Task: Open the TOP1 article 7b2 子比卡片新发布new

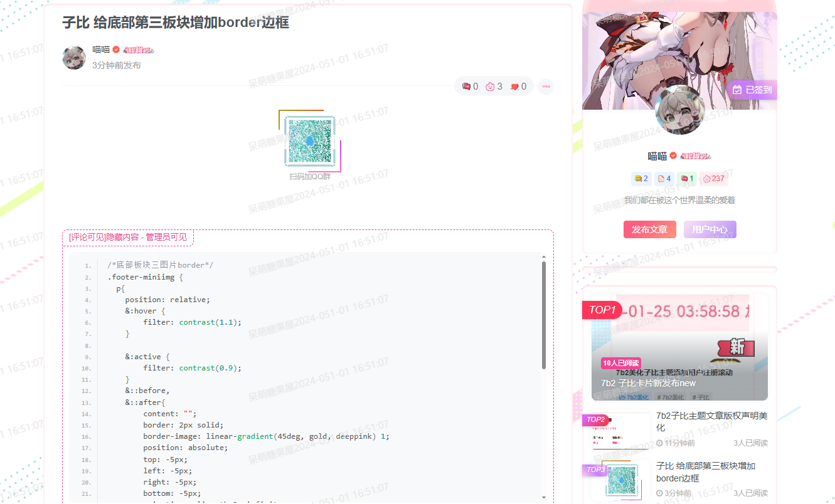Action: [648, 383]
